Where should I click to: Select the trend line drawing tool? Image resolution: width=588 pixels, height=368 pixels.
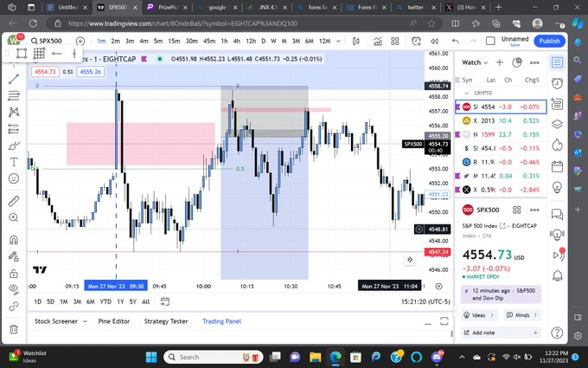tap(14, 79)
